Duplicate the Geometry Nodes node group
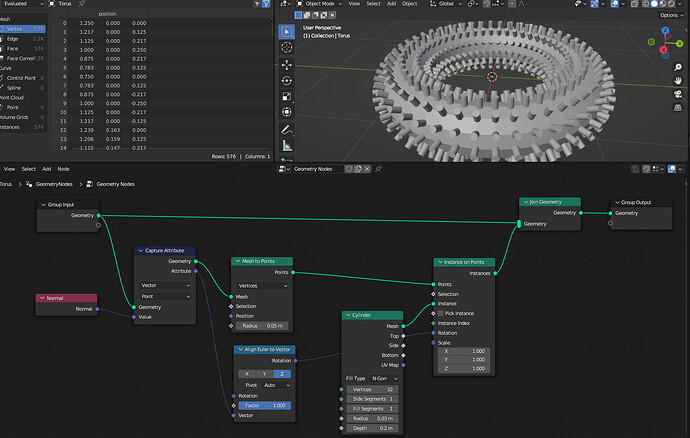Image resolution: width=690 pixels, height=438 pixels. coord(358,169)
